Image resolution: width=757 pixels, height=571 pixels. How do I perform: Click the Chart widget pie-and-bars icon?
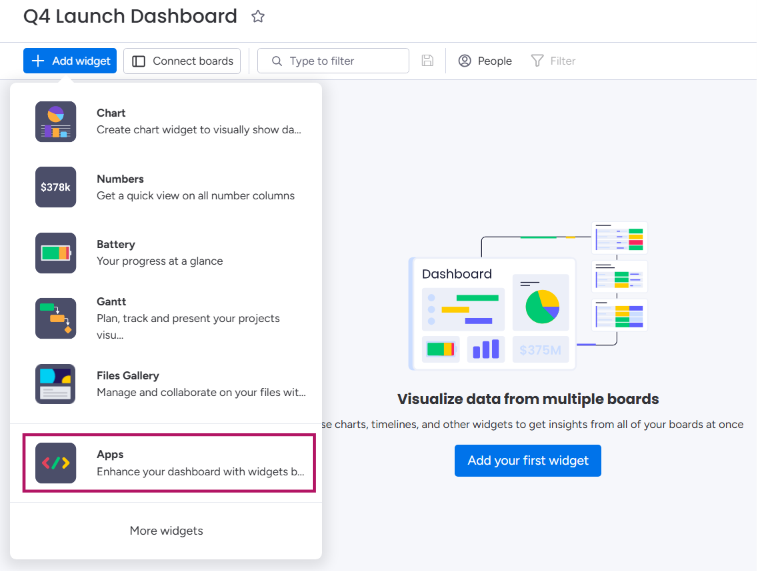[56, 122]
